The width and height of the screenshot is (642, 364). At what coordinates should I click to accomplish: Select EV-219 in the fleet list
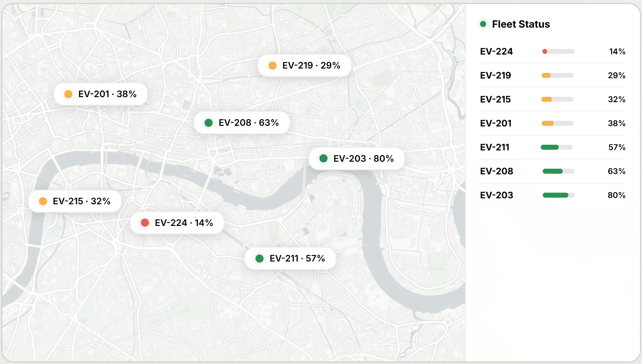tap(495, 76)
